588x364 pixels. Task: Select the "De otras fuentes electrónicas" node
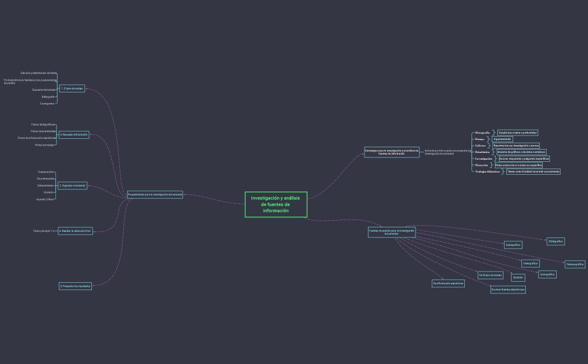pos(508,290)
